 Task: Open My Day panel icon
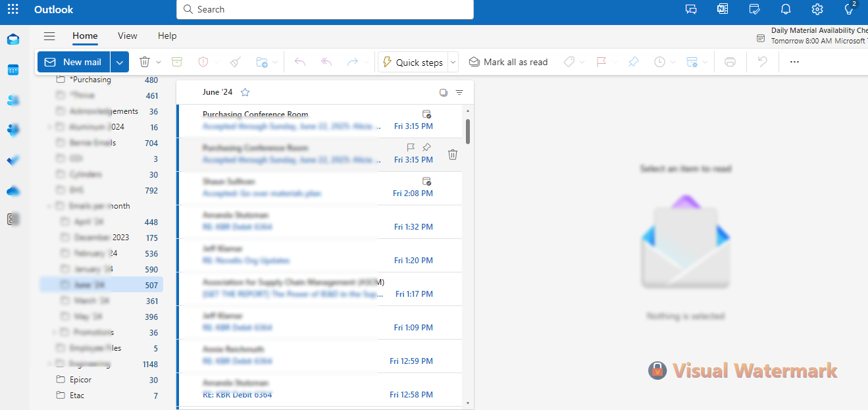[754, 9]
